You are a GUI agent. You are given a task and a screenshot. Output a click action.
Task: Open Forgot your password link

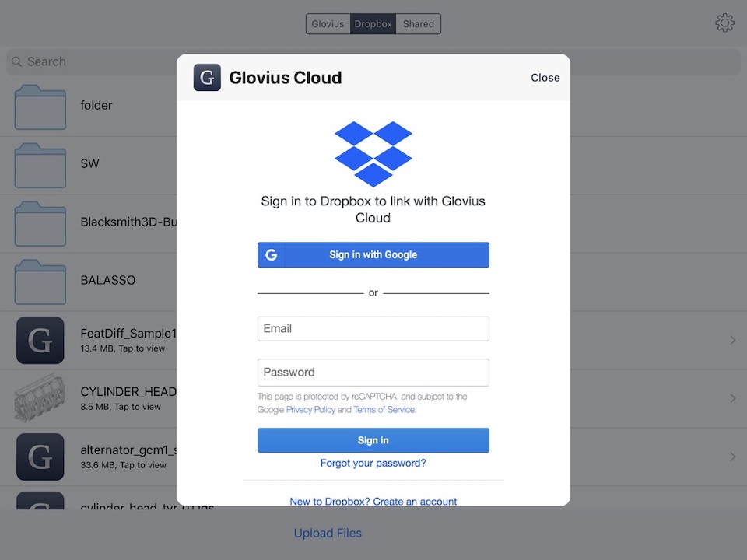pyautogui.click(x=373, y=463)
